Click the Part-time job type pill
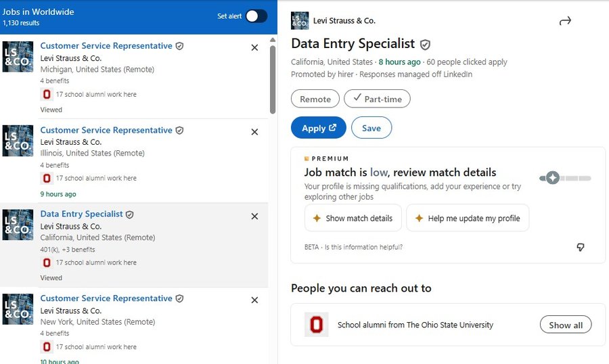 point(377,99)
